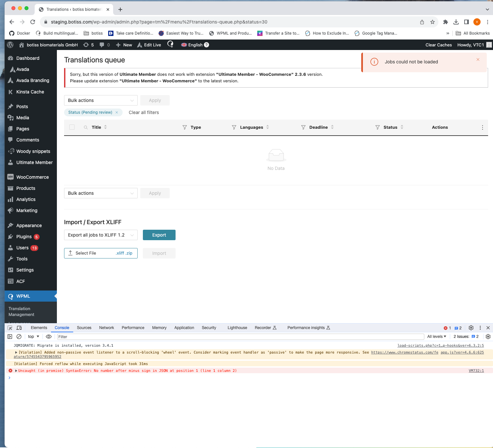
Task: Expand the Uncaught SyntaxError console message
Action: 16,371
